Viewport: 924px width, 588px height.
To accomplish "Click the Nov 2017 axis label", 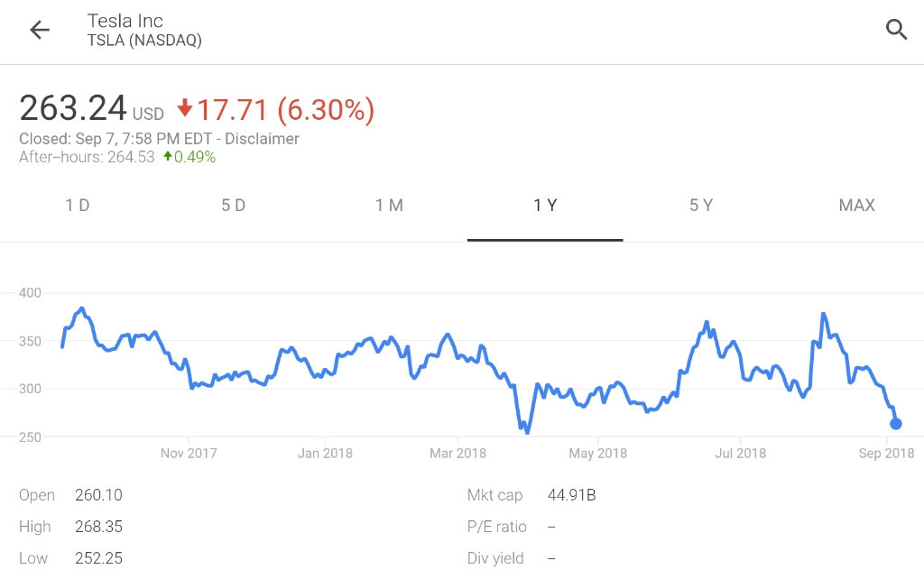I will pos(189,454).
